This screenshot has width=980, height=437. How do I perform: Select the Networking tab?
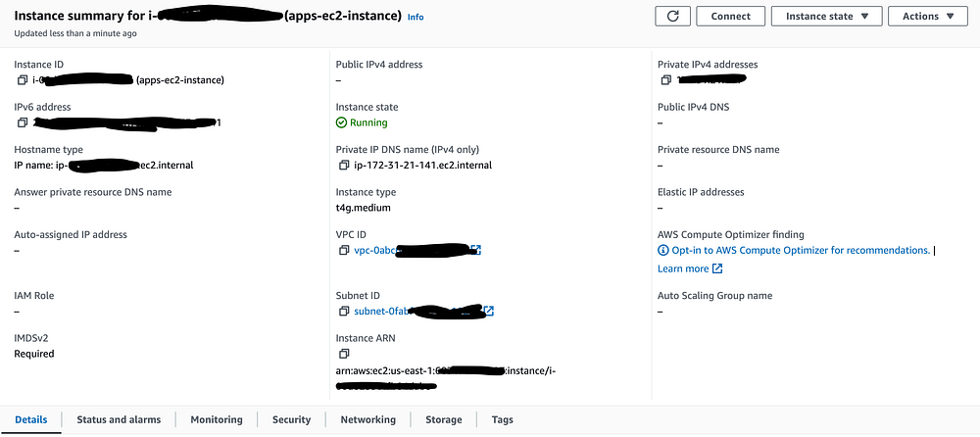(367, 419)
